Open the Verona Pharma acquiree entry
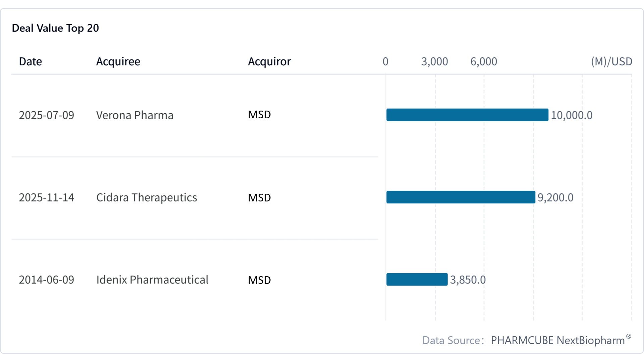 pos(135,115)
